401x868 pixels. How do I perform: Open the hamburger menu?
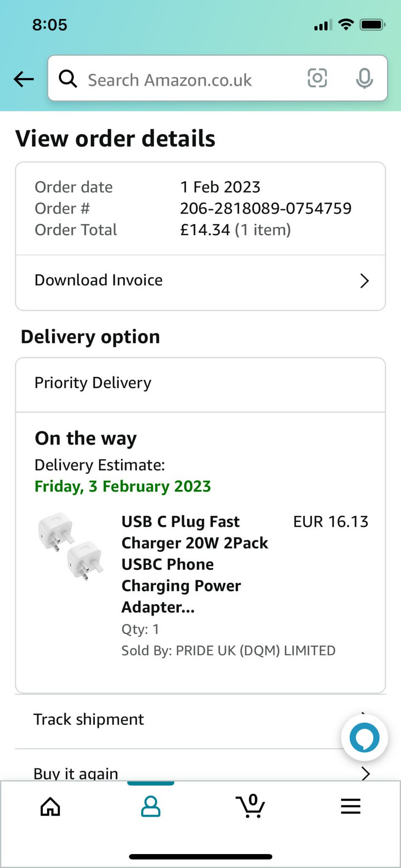click(x=351, y=806)
